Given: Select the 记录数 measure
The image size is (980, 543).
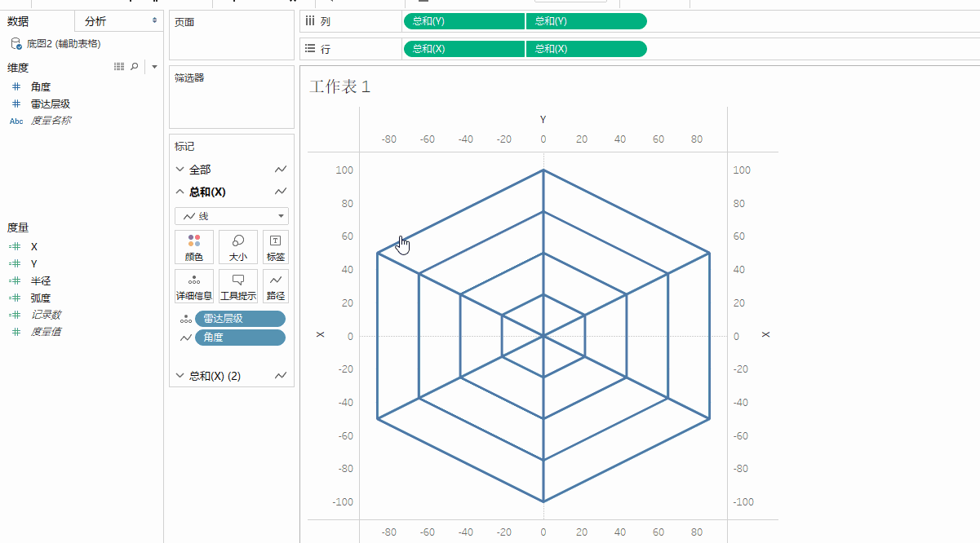Looking at the screenshot, I should tap(46, 315).
